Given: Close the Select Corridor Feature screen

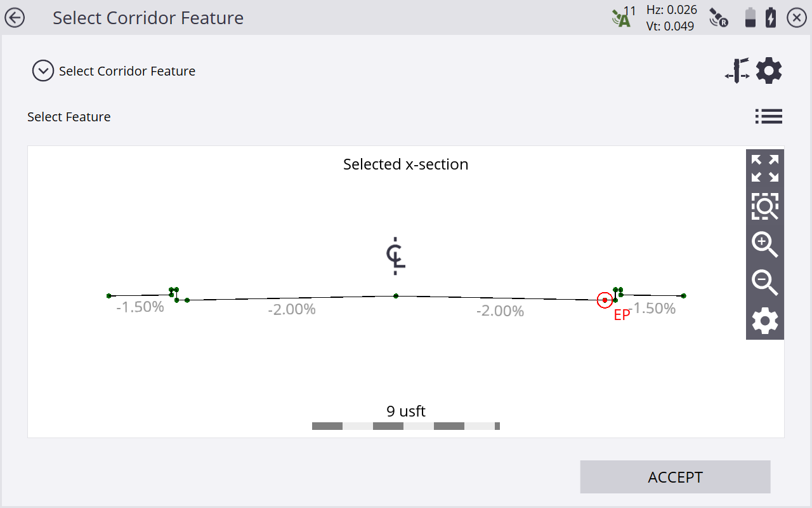Looking at the screenshot, I should pyautogui.click(x=797, y=18).
